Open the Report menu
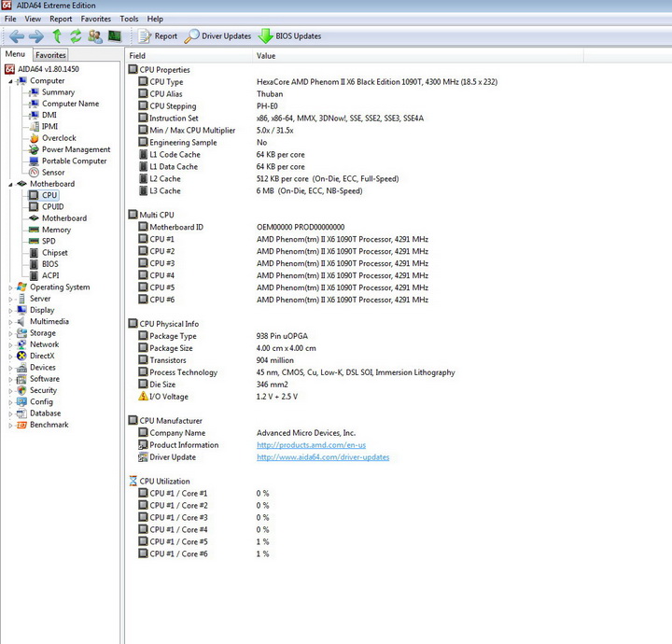The image size is (672, 644). coord(61,19)
